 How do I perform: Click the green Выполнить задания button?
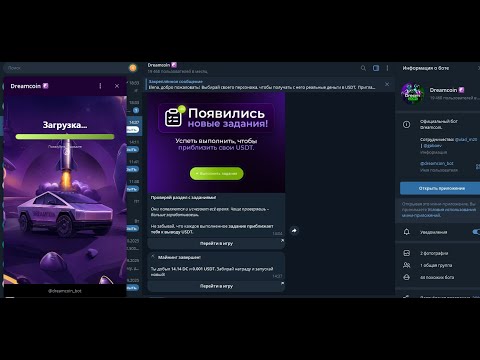(217, 174)
